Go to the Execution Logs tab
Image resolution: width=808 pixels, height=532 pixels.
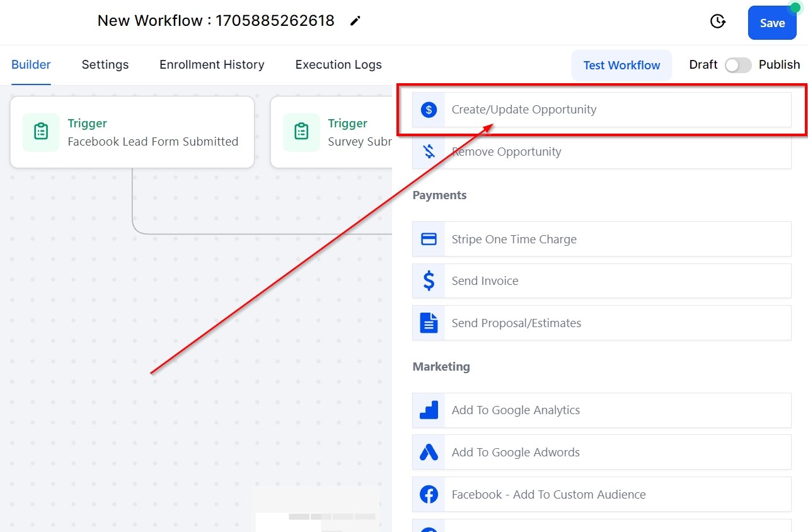[338, 65]
